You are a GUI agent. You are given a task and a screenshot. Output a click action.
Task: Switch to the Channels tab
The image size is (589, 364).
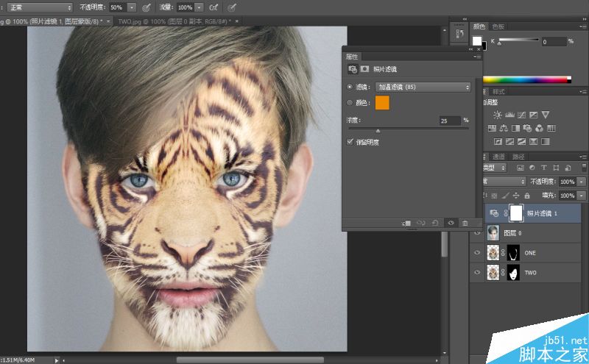tap(499, 157)
